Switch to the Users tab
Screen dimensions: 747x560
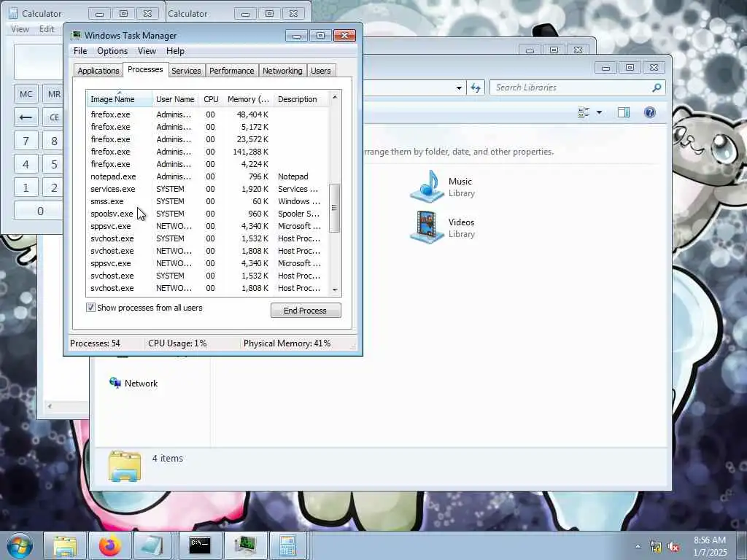click(321, 71)
